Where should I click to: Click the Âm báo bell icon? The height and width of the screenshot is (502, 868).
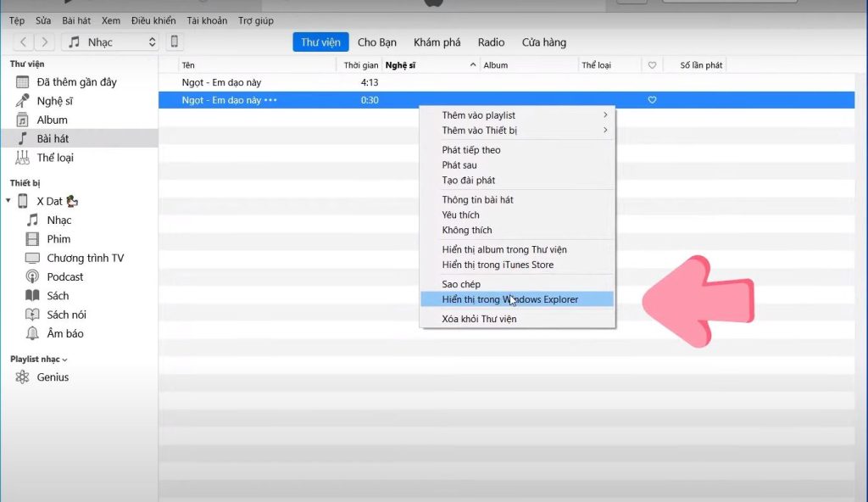point(33,333)
